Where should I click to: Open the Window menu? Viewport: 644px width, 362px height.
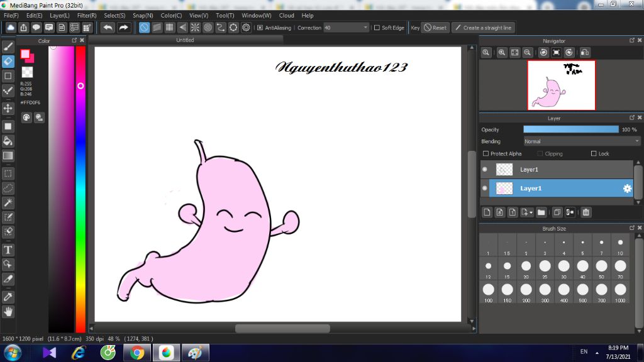[257, 15]
